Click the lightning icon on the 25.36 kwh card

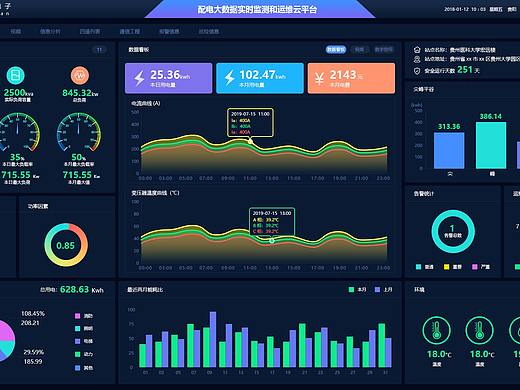139,78
